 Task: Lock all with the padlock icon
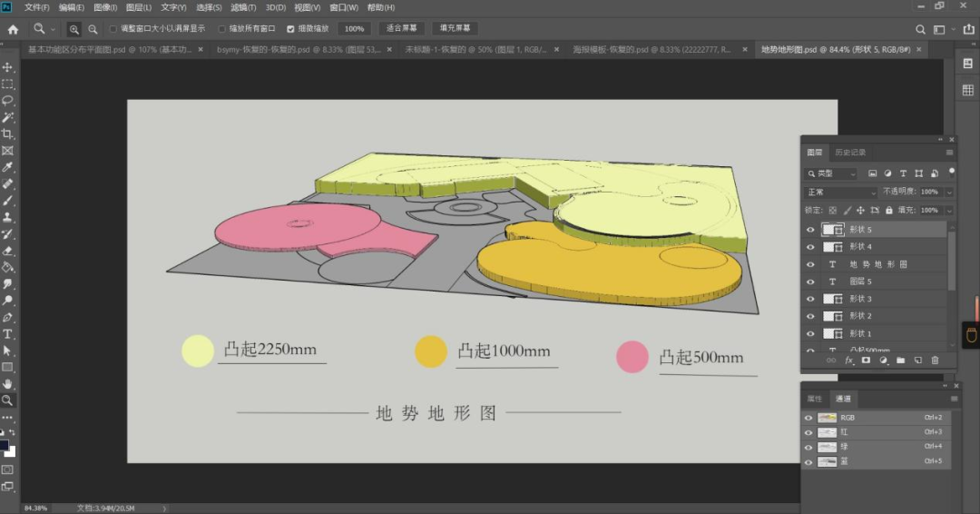888,210
